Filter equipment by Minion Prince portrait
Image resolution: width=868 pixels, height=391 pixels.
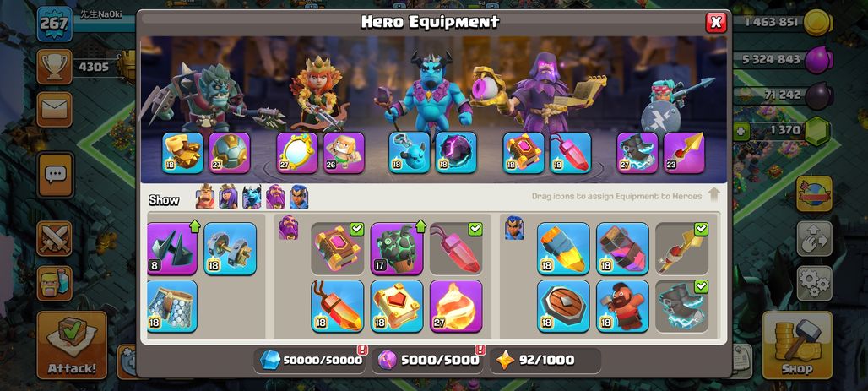click(x=252, y=197)
